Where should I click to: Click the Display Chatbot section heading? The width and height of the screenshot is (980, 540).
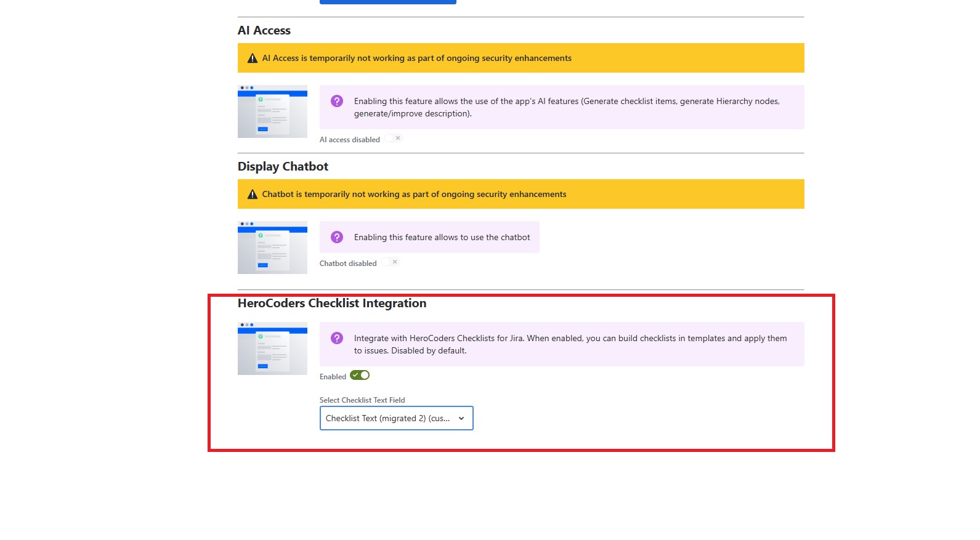[x=283, y=167]
